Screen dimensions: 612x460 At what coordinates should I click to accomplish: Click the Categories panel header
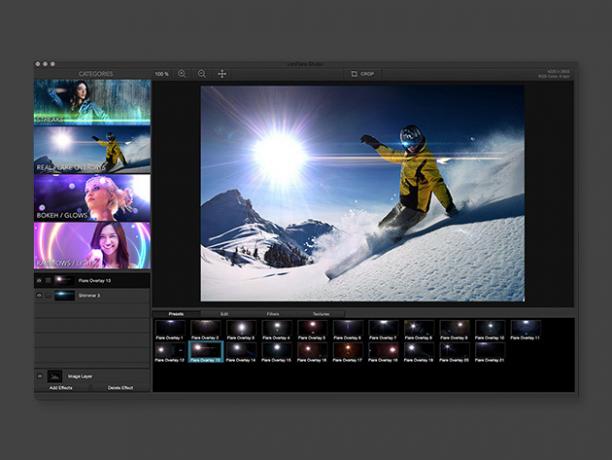coord(96,74)
